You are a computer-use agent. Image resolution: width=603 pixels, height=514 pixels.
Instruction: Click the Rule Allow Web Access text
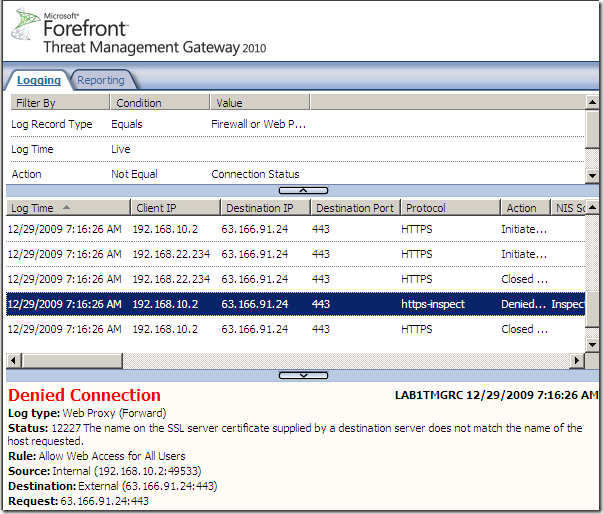(x=97, y=456)
